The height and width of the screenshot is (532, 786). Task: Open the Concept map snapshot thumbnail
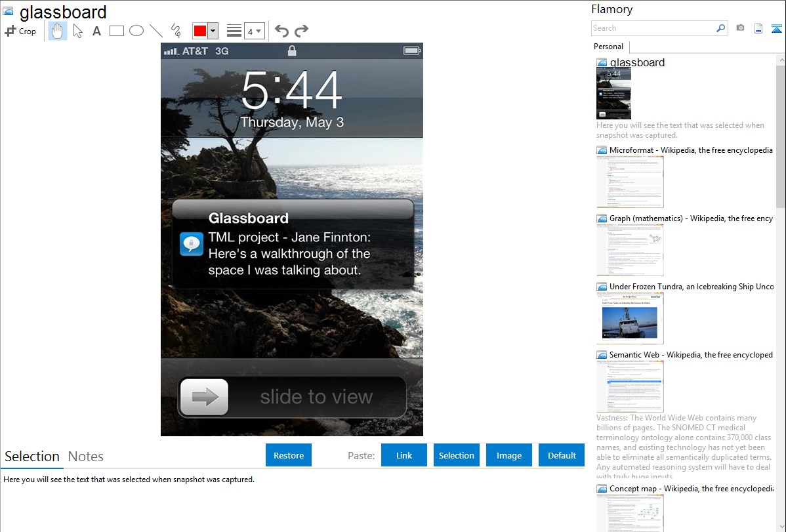(x=630, y=513)
